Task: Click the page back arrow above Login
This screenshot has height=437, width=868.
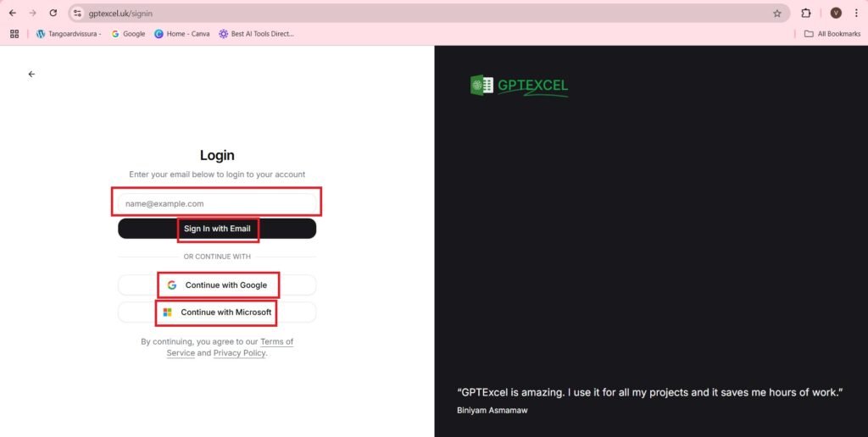Action: (31, 75)
